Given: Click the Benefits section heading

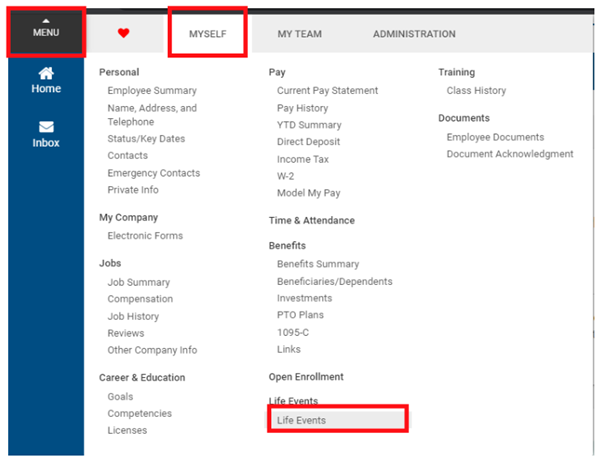Looking at the screenshot, I should 287,246.
